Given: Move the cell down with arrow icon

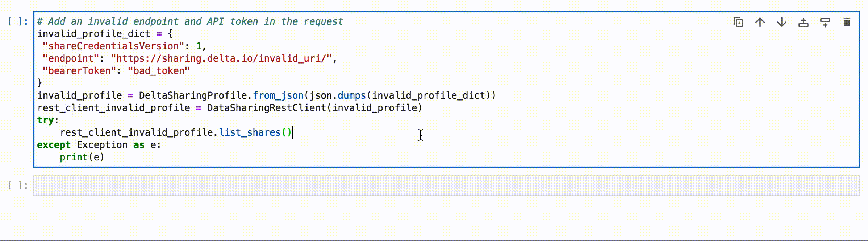Looking at the screenshot, I should pos(782,23).
